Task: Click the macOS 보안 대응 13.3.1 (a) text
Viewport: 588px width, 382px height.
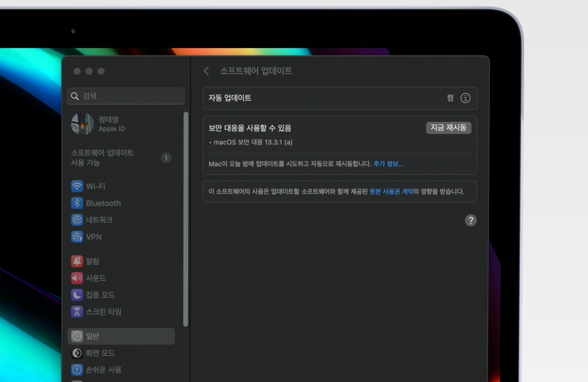Action: click(253, 142)
